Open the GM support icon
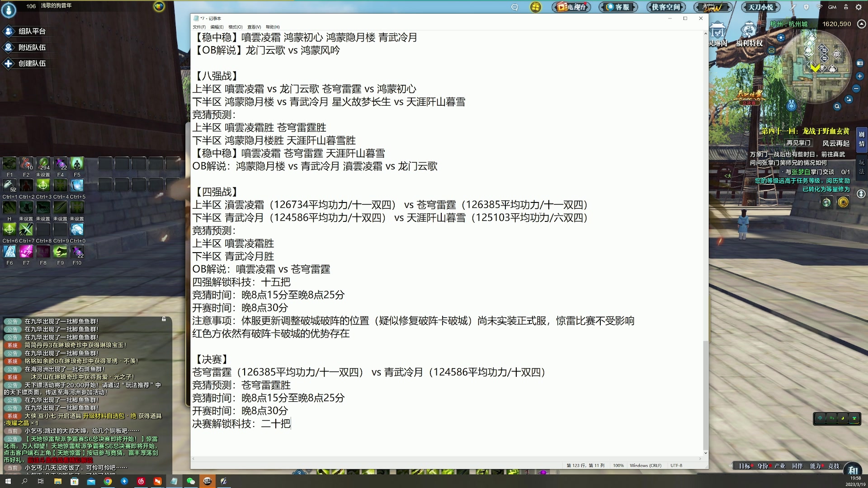Viewport: 868px width, 488px height. click(x=832, y=7)
